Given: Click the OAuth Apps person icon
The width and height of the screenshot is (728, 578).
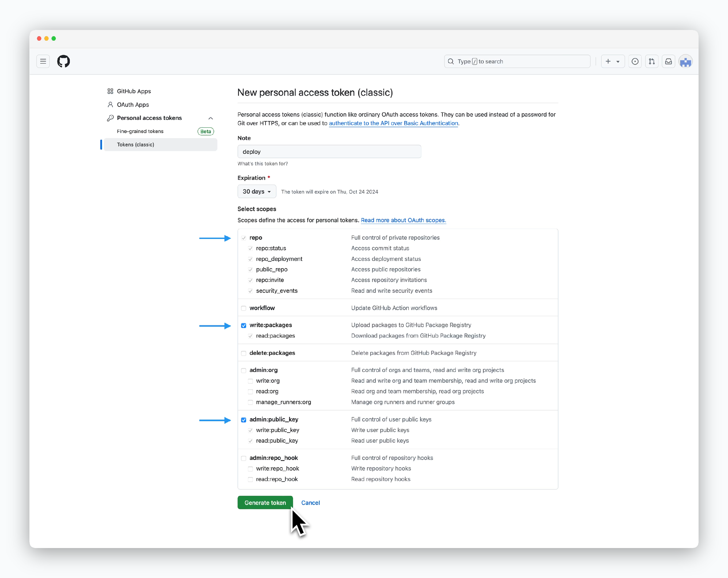Looking at the screenshot, I should click(110, 105).
